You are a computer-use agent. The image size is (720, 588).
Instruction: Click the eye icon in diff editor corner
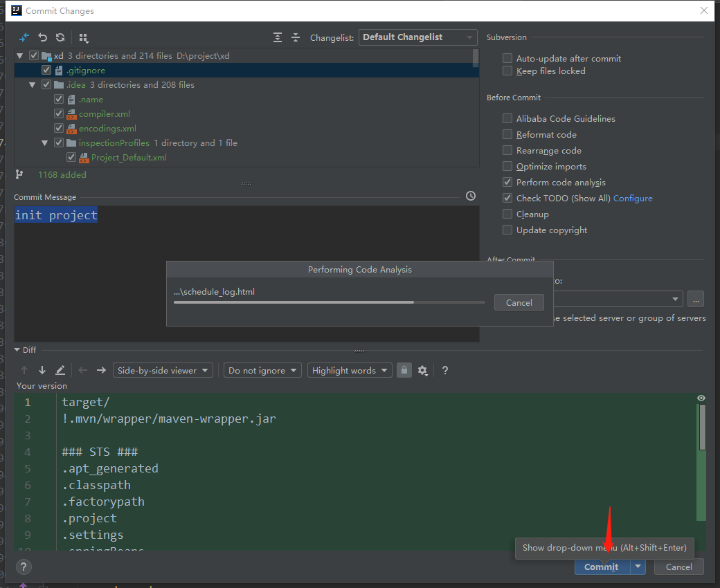point(701,398)
